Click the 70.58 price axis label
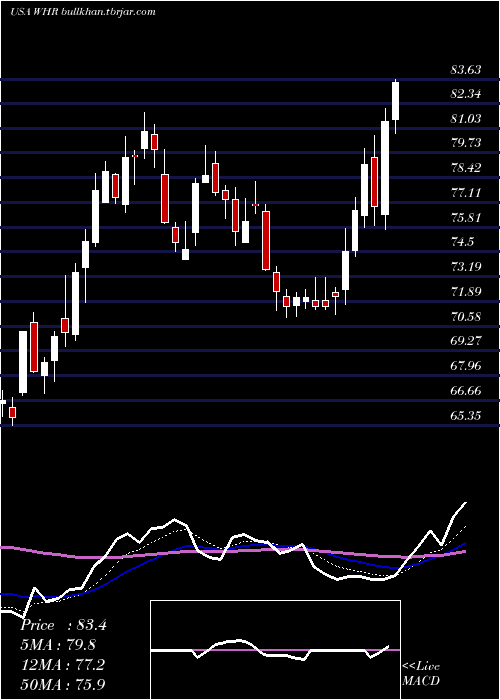The width and height of the screenshot is (500, 700). point(466,317)
